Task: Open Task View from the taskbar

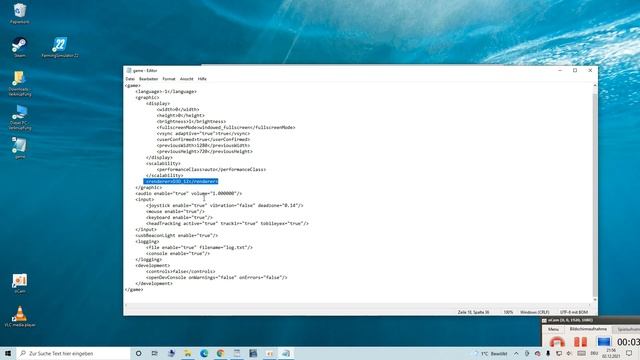Action: tap(155, 353)
